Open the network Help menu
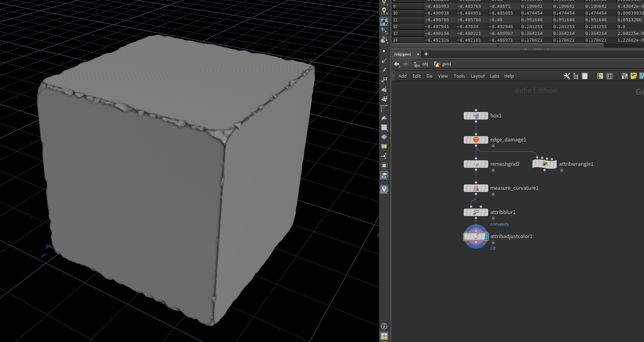644x342 pixels. point(509,76)
